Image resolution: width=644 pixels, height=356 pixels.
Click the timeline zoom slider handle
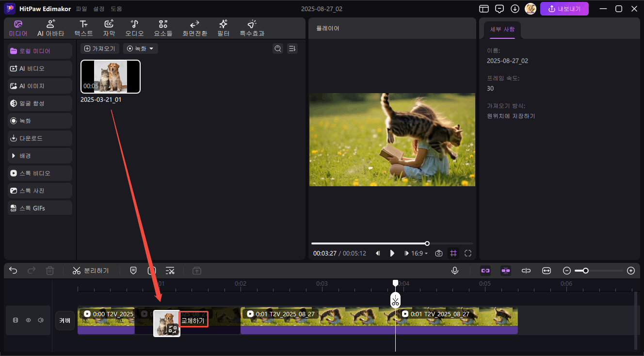click(586, 271)
